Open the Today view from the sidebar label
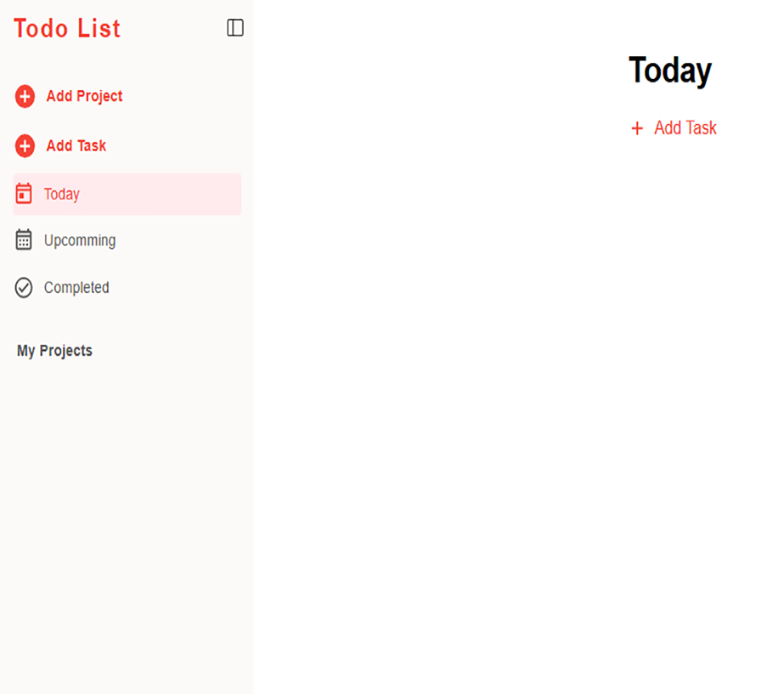The height and width of the screenshot is (694, 784). click(x=62, y=195)
